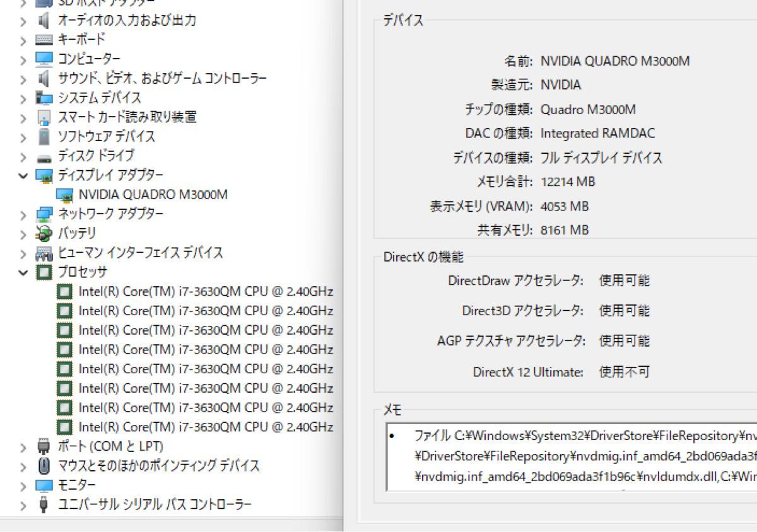Screen dimensions: 757x532
Task: Select the キーボード tree label
Action: pyautogui.click(x=82, y=40)
